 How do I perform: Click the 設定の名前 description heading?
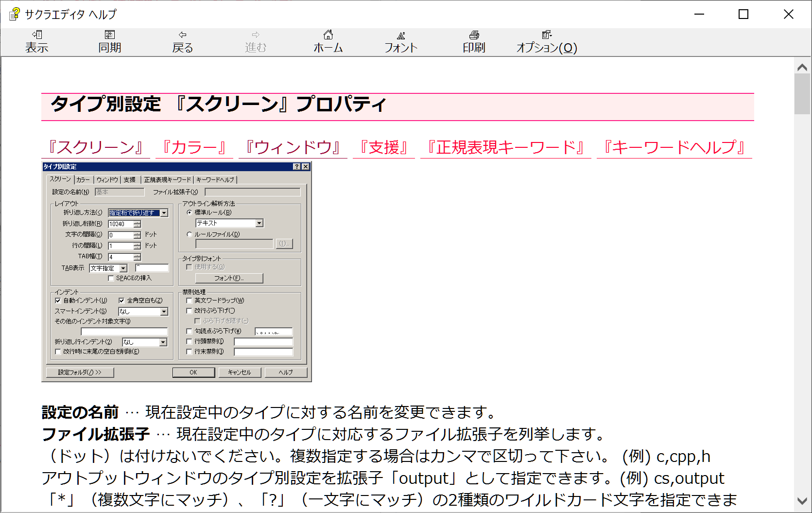click(x=80, y=412)
